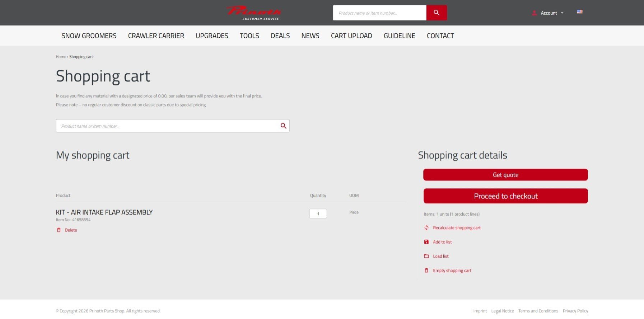Screen dimensions: 644x319
Task: Open the Privacy Policy footer link
Action: coord(575,311)
